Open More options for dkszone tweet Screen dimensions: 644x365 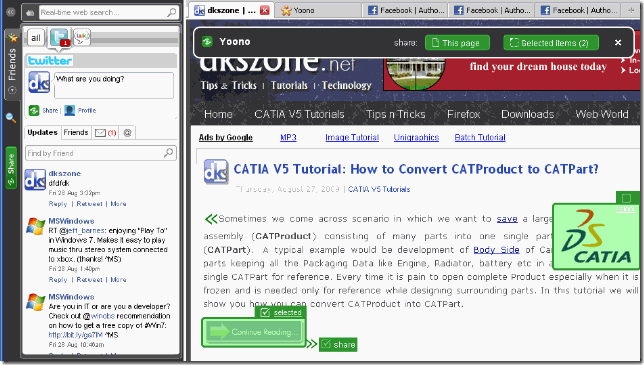(x=118, y=204)
